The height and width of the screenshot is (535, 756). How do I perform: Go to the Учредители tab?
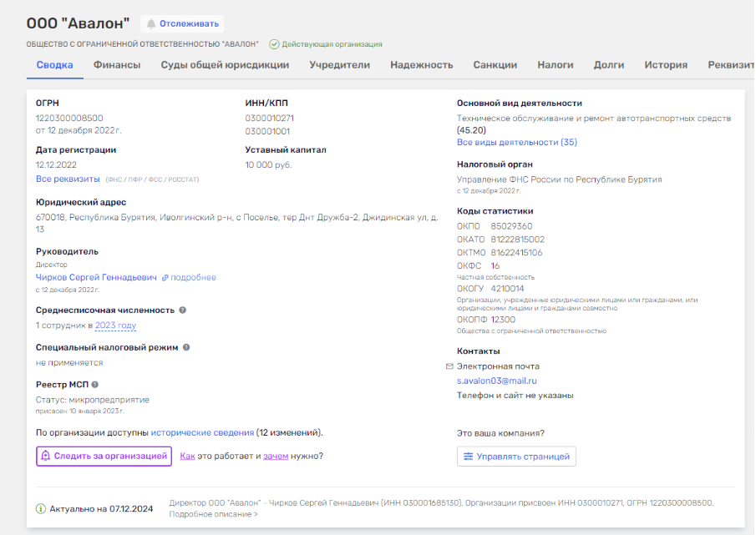point(339,65)
